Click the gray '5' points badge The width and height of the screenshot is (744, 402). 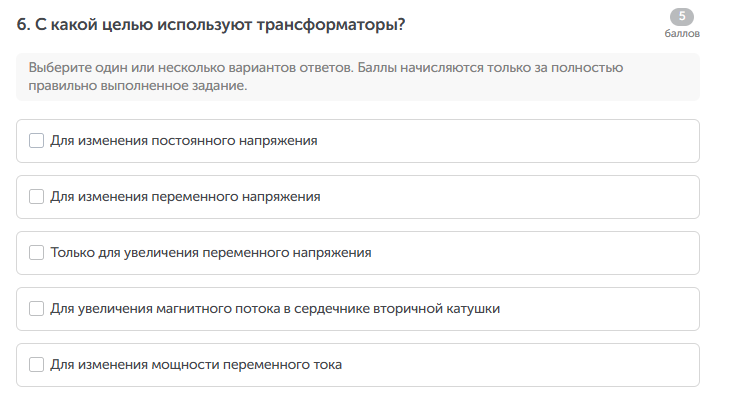click(682, 16)
